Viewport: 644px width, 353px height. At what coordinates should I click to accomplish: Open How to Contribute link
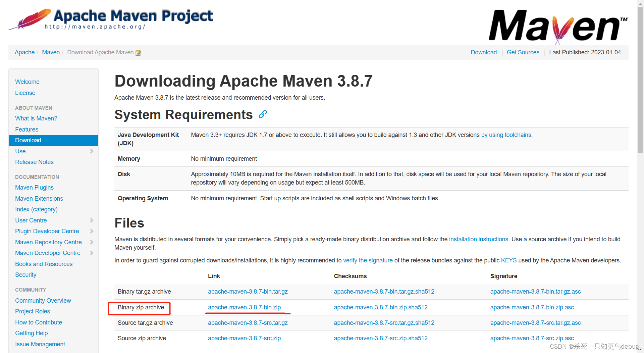click(x=39, y=322)
